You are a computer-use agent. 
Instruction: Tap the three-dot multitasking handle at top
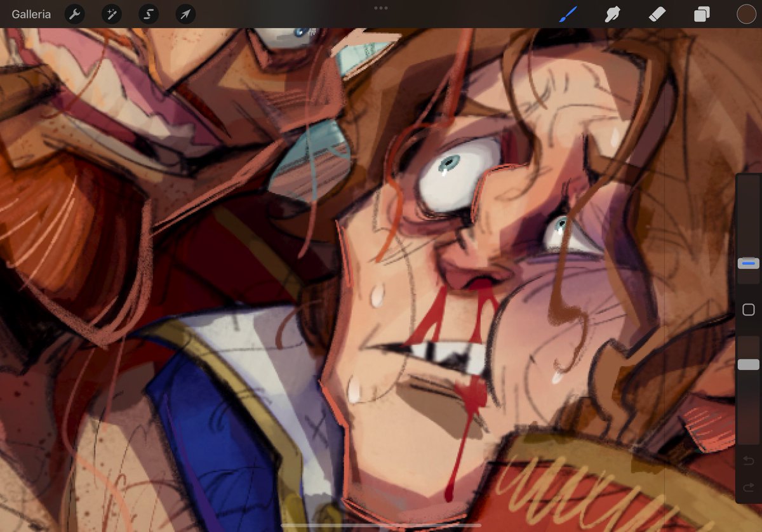tap(381, 8)
